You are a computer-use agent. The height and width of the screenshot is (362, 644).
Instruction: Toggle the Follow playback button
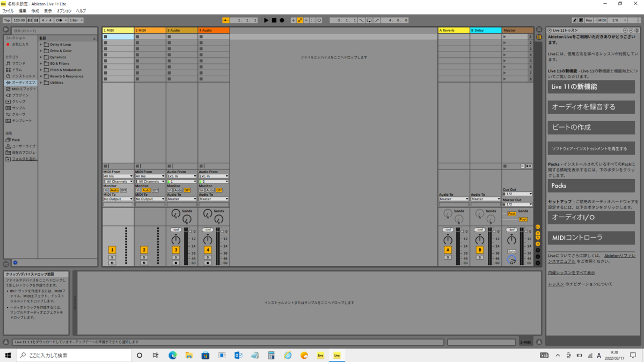tap(226, 20)
